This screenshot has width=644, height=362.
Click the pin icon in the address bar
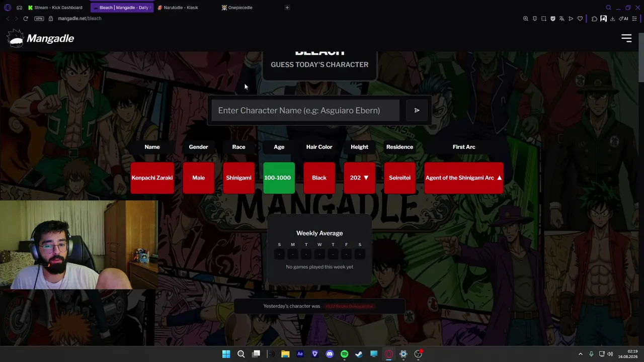tap(535, 19)
